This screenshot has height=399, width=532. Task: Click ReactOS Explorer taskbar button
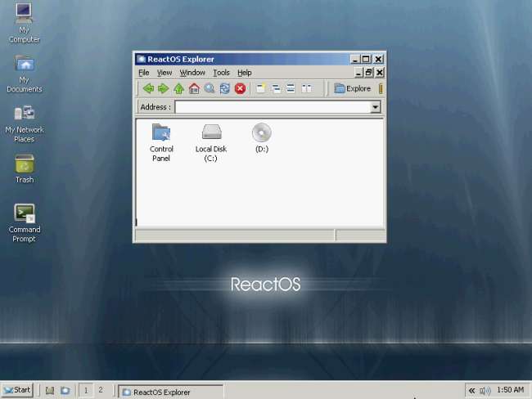click(x=171, y=392)
